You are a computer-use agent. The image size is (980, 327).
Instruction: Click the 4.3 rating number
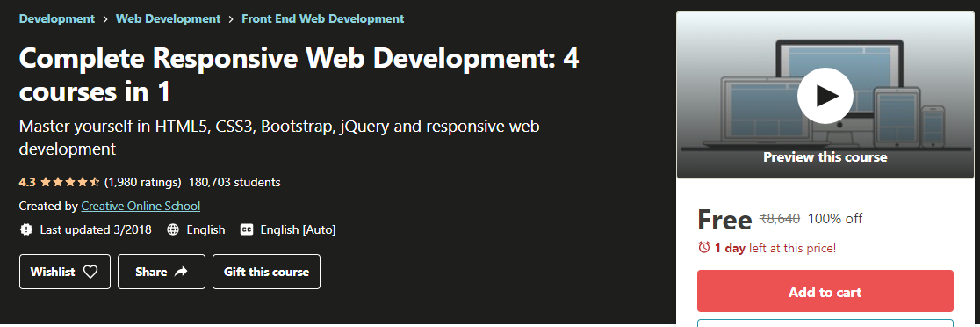(x=27, y=183)
